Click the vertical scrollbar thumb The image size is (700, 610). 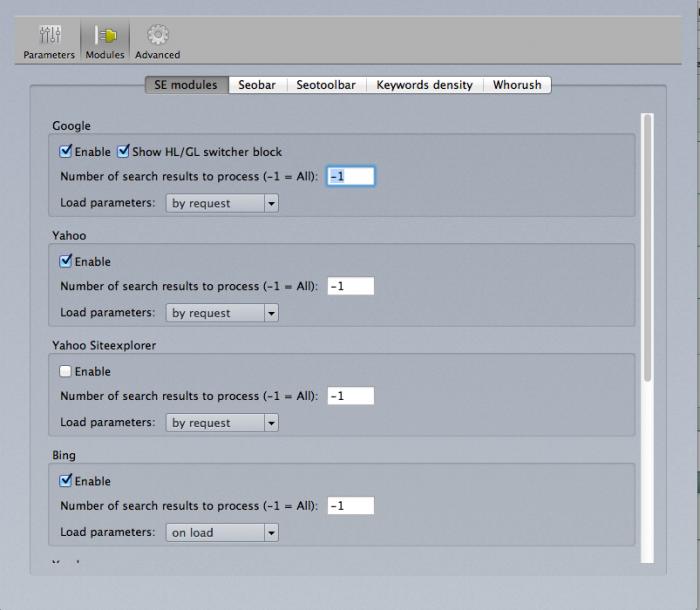[648, 248]
